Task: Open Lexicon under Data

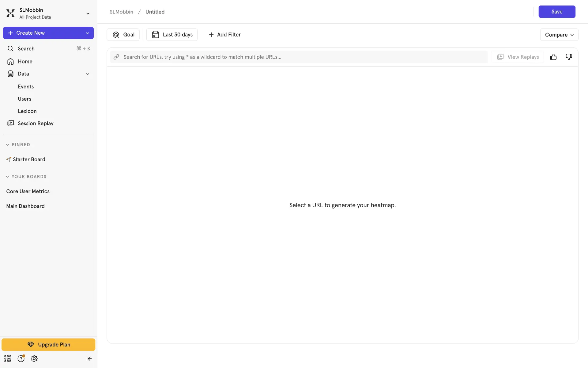Action: 27,111
